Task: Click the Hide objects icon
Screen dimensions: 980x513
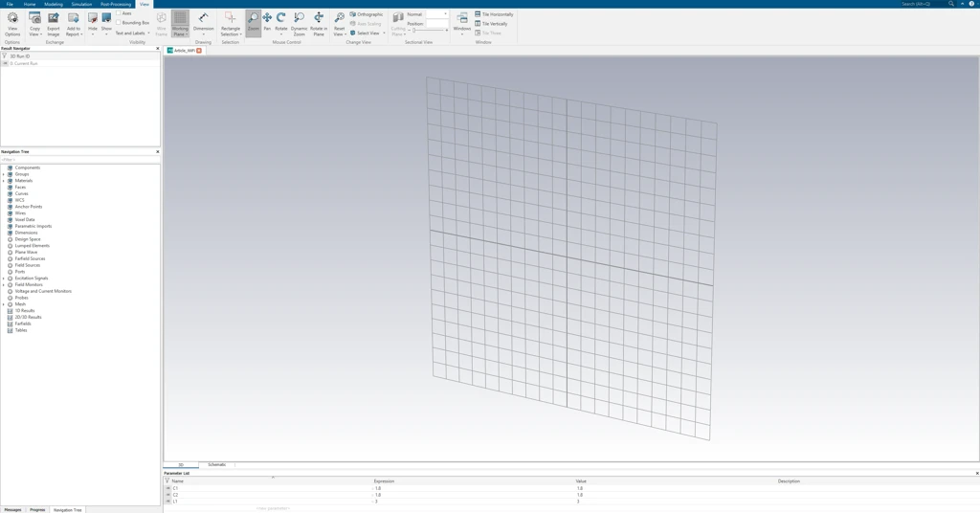Action: coord(93,18)
